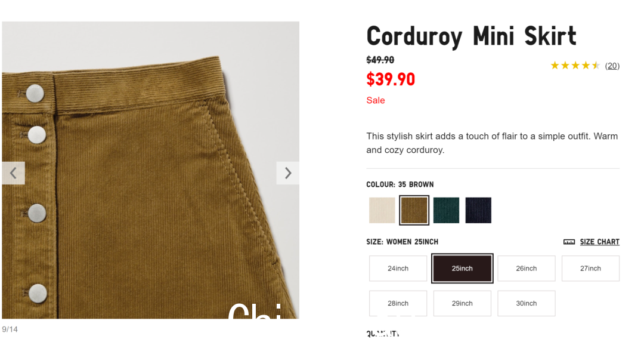Go to the previous product image
This screenshot has width=644, height=339.
pyautogui.click(x=14, y=173)
